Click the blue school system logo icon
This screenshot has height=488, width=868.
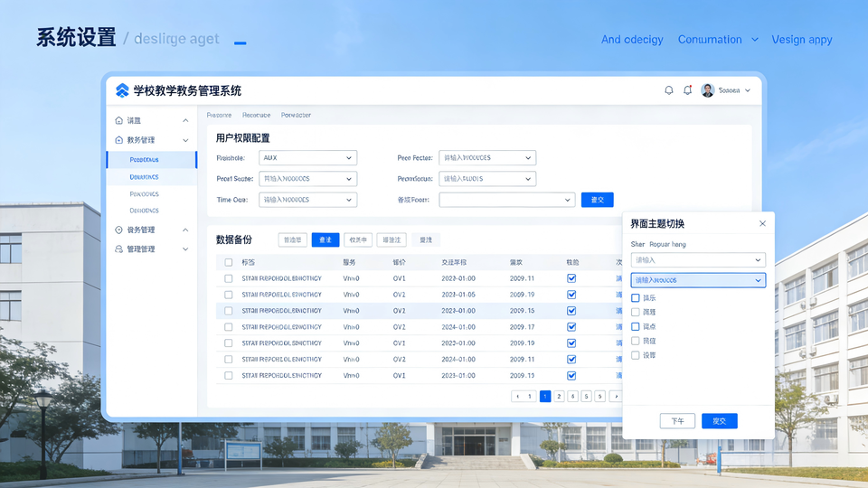coord(123,90)
